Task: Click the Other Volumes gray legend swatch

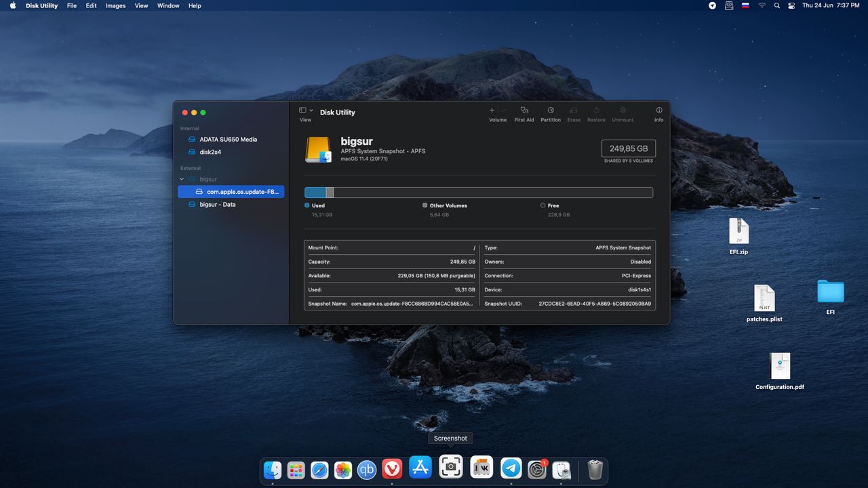Action: coord(425,205)
